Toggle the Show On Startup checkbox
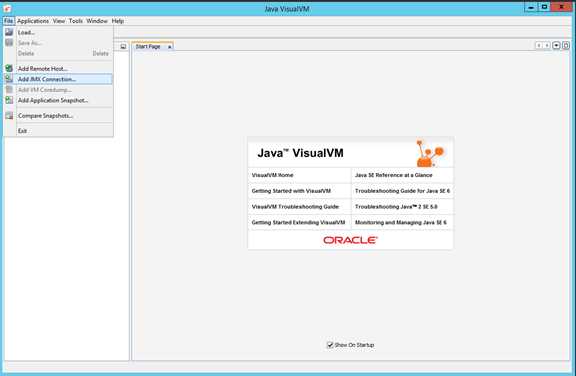This screenshot has width=576, height=376. 330,345
